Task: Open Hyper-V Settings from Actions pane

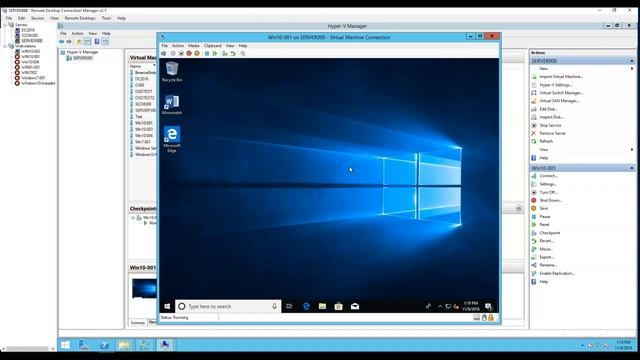Action: 556,85
